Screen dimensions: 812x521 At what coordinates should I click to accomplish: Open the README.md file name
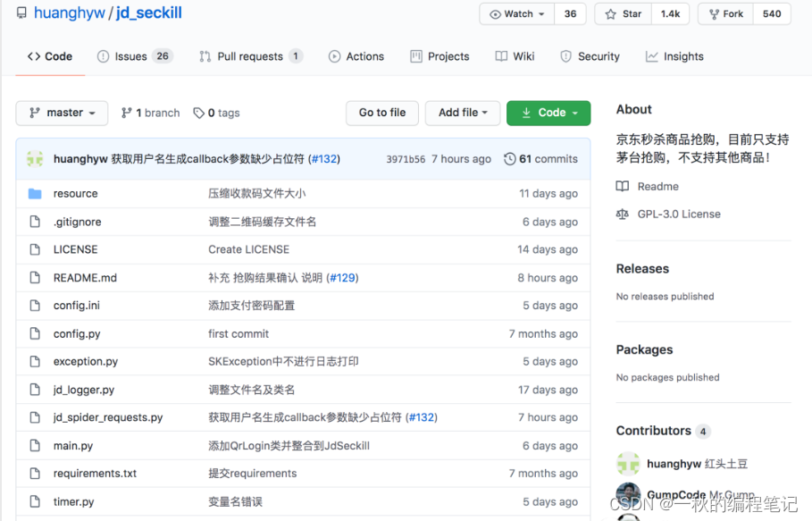pos(85,278)
